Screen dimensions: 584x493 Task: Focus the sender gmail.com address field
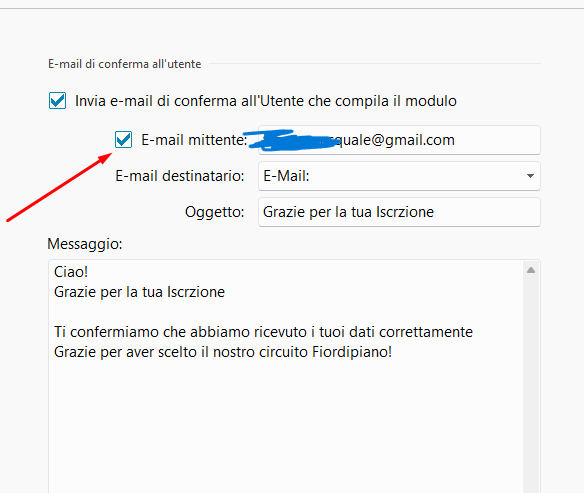pos(399,140)
